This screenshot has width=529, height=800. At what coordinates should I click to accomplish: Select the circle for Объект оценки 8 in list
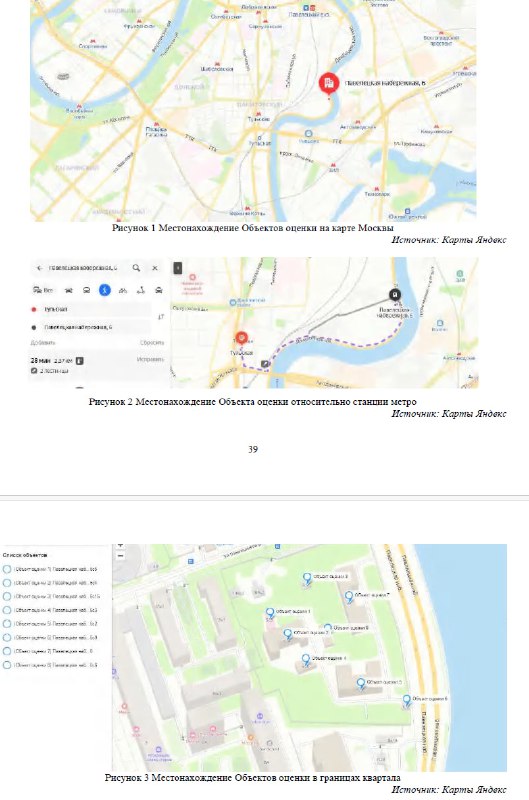point(7,665)
